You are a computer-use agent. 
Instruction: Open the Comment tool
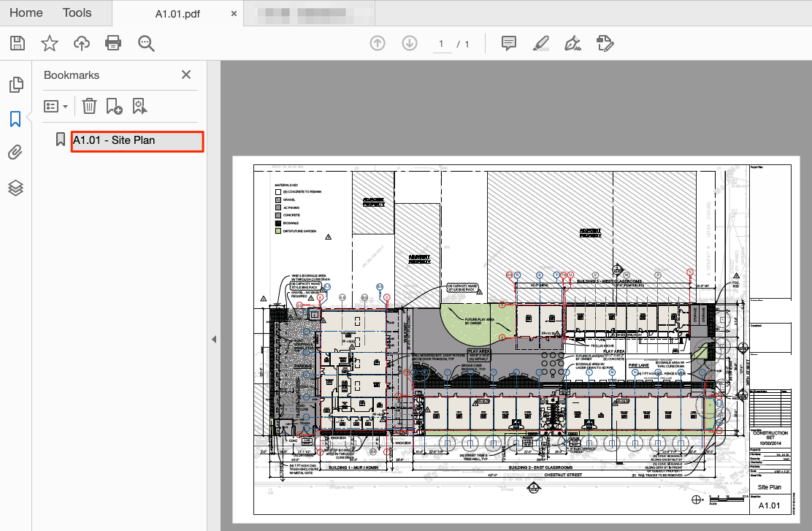(x=507, y=43)
